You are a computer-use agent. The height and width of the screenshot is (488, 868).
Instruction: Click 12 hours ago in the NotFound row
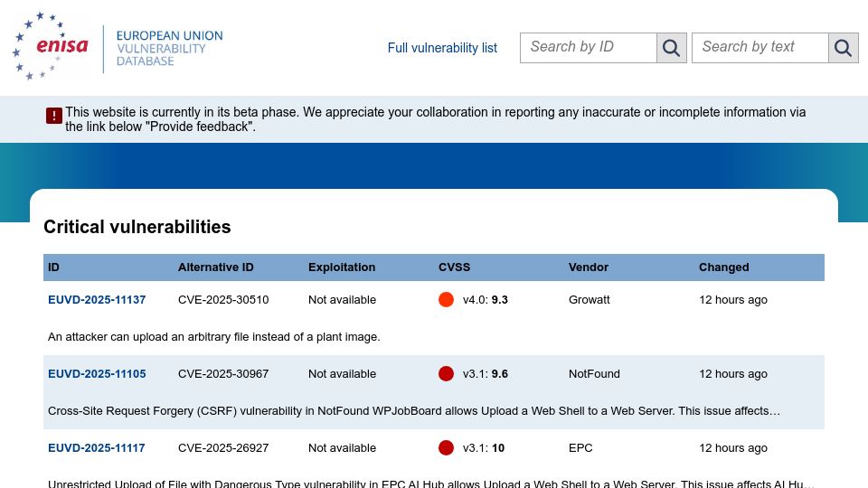(x=733, y=374)
